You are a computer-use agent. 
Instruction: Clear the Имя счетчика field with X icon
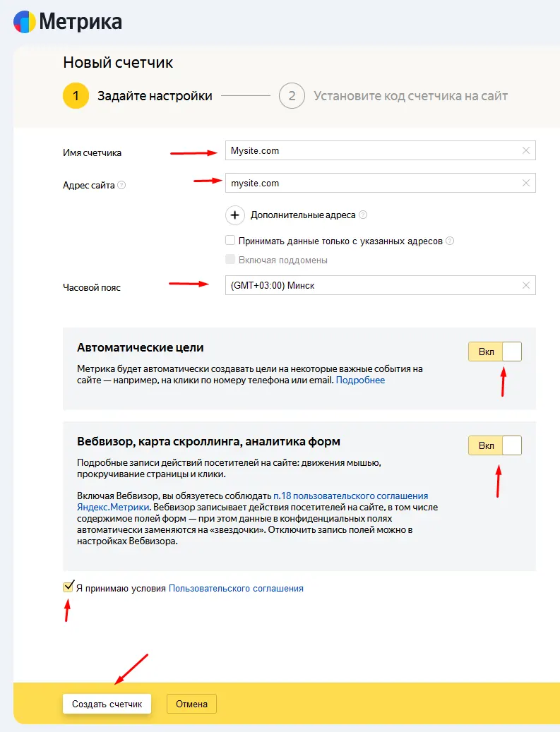pos(526,150)
